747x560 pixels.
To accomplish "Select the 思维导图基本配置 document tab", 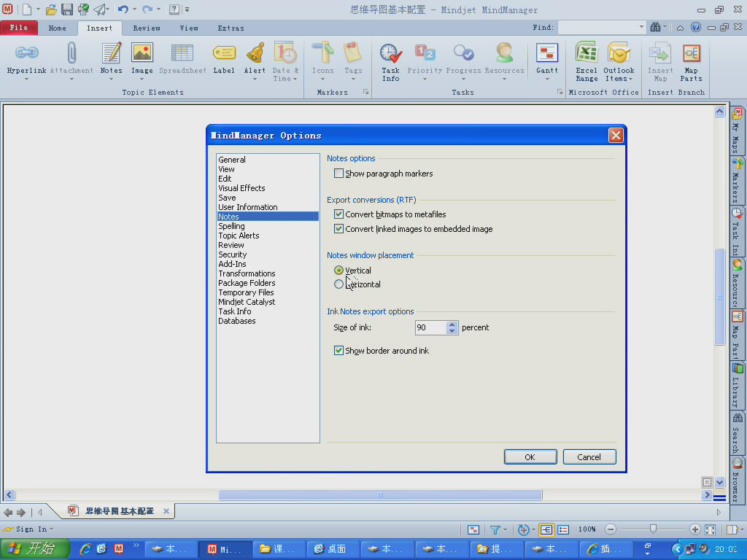I will (119, 511).
